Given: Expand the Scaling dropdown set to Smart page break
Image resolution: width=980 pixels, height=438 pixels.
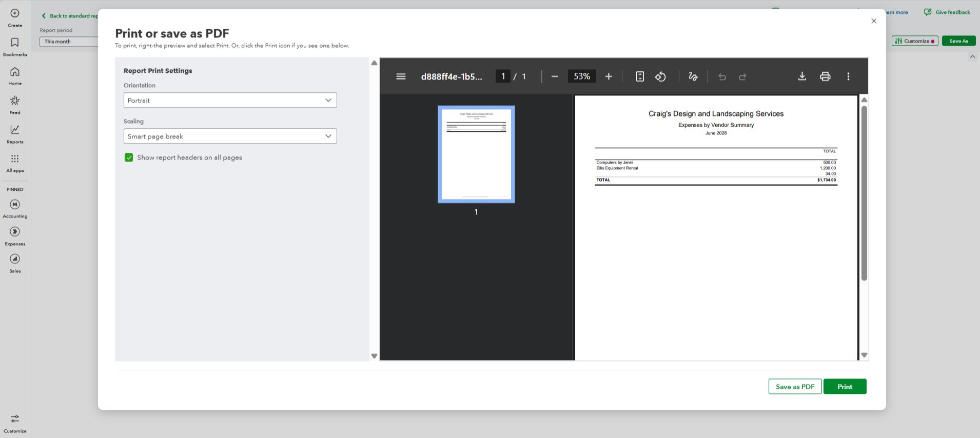Looking at the screenshot, I should pyautogui.click(x=230, y=136).
